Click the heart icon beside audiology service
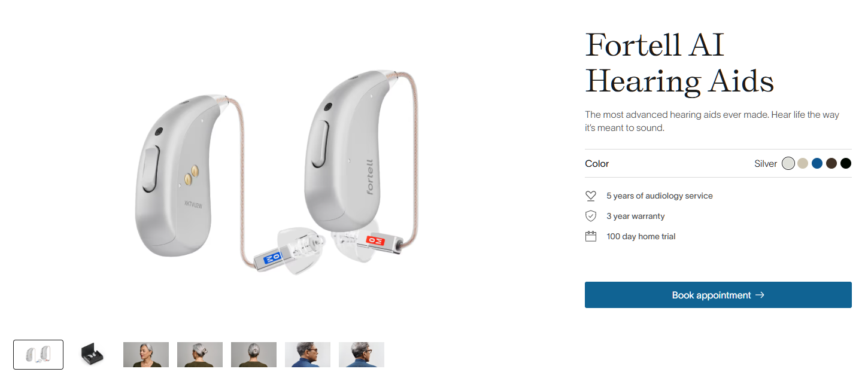This screenshot has width=868, height=378. [x=591, y=196]
